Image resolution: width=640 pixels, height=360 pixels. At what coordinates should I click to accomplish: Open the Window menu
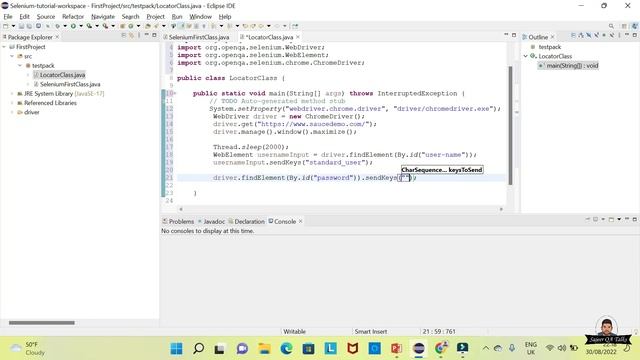(x=200, y=17)
